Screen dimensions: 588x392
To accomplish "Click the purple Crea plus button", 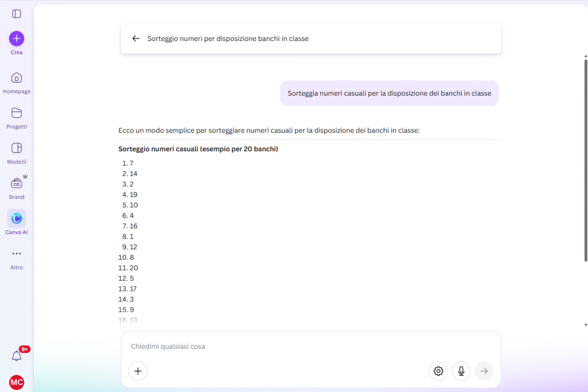I will [x=16, y=38].
